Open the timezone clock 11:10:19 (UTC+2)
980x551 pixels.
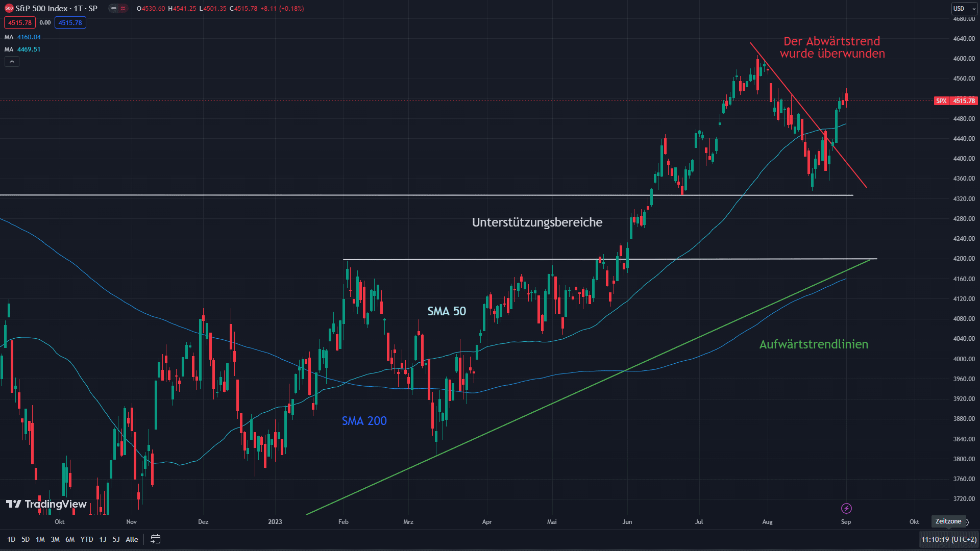(x=949, y=539)
